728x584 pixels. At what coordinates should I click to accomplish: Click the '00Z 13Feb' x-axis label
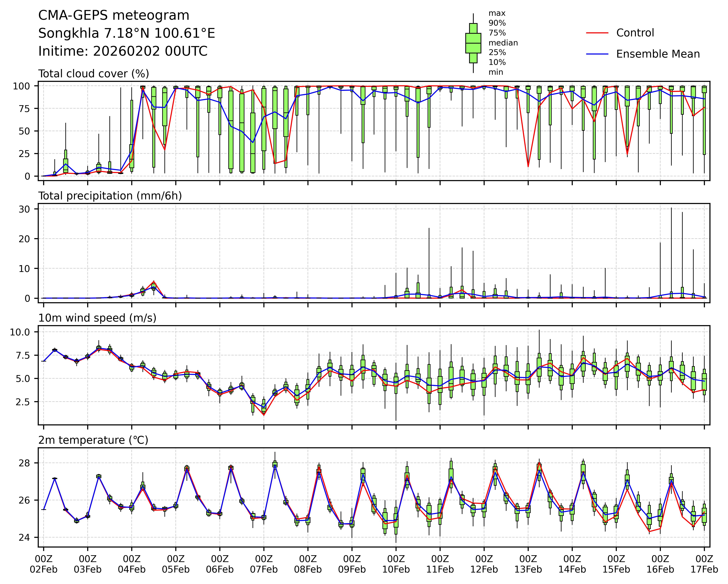528,564
